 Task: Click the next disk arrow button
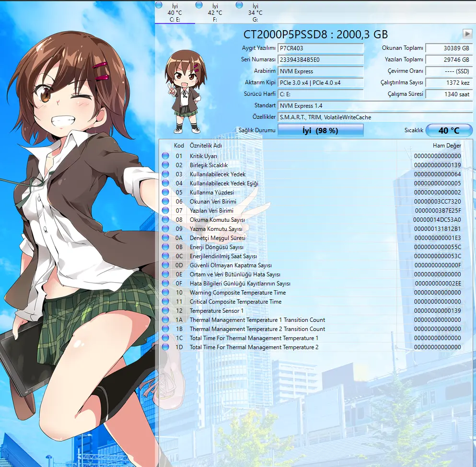point(467,34)
